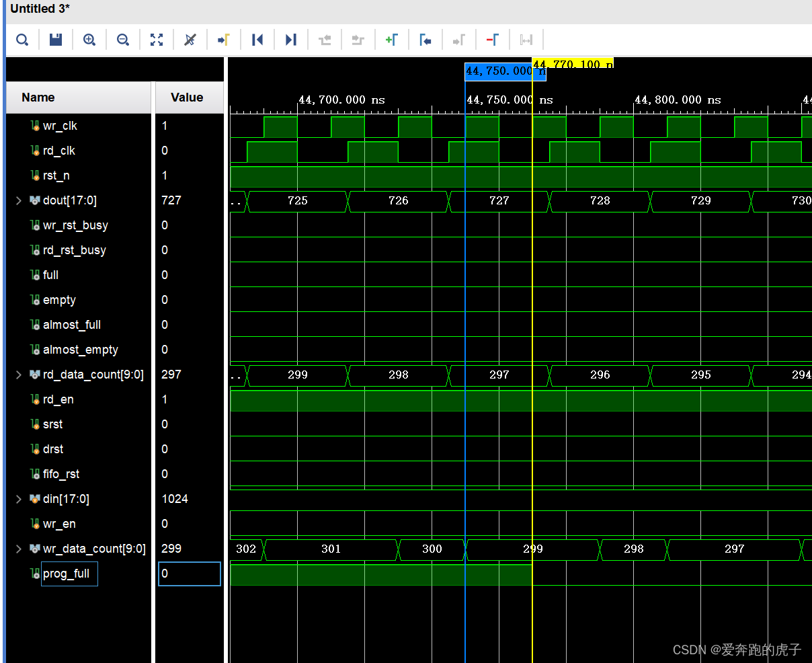Screen dimensions: 812x663
Task: Save the waveform configuration
Action: click(x=56, y=40)
